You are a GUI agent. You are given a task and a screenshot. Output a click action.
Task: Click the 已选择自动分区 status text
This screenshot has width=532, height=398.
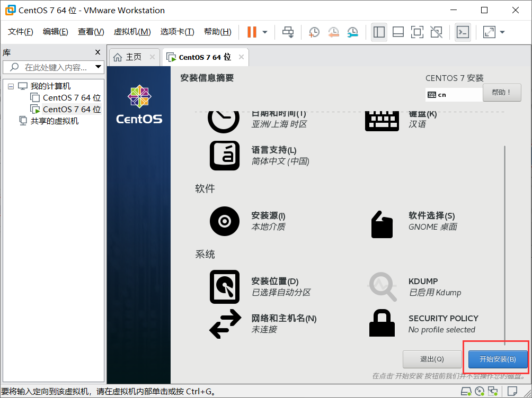point(281,293)
